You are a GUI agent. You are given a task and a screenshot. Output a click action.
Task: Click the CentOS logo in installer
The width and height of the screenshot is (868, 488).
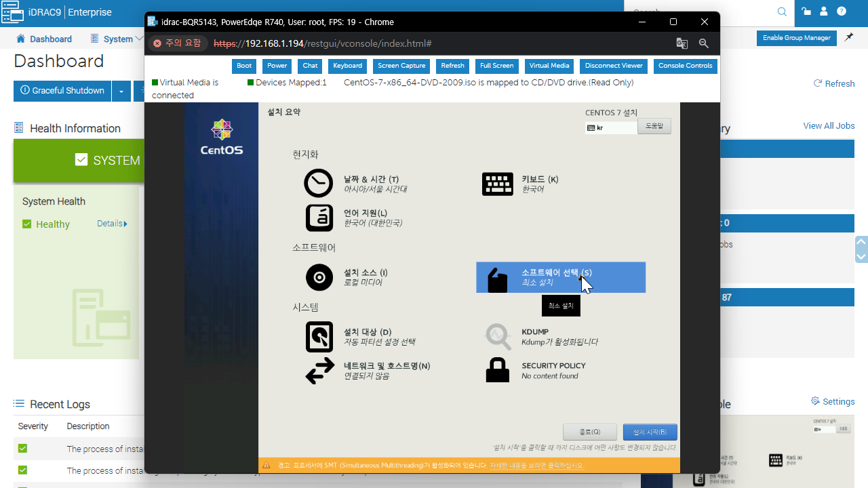(x=222, y=137)
